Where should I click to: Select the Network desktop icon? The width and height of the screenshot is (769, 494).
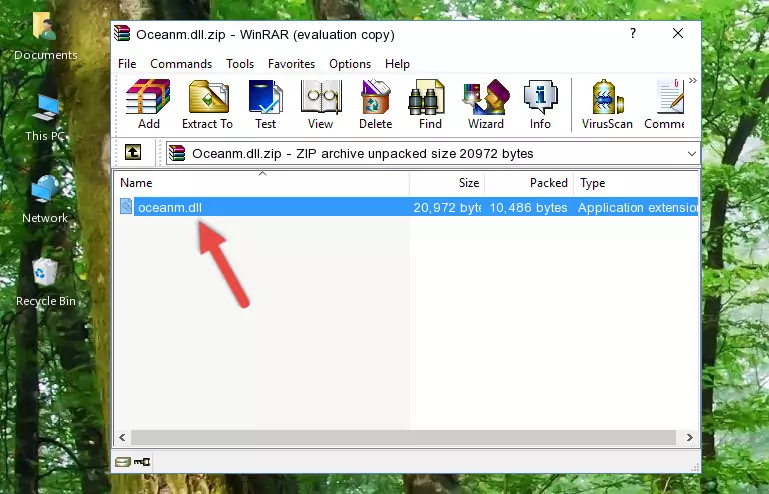pyautogui.click(x=45, y=199)
